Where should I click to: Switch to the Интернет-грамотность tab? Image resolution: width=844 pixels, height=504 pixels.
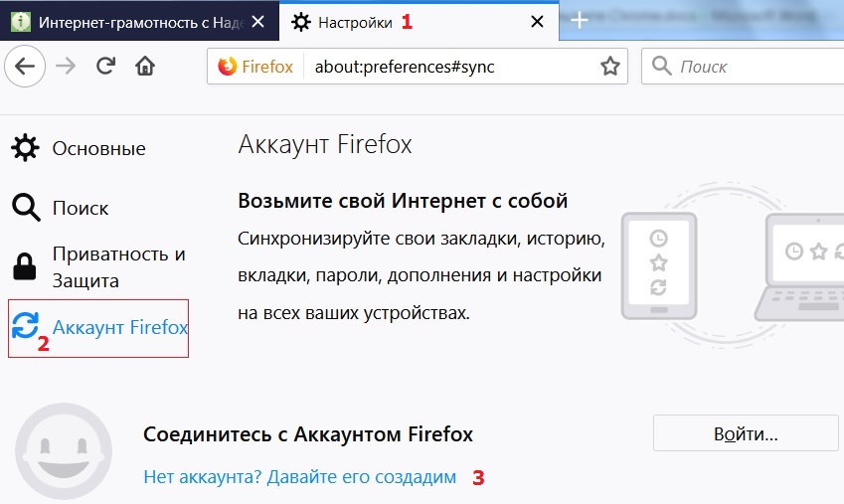coord(139,22)
